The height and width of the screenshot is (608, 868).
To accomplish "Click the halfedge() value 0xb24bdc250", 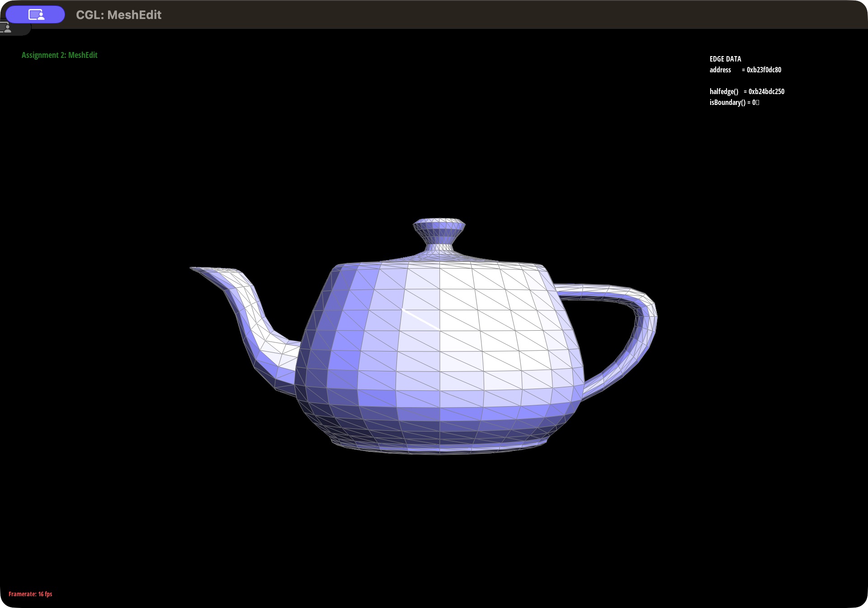I will click(766, 91).
